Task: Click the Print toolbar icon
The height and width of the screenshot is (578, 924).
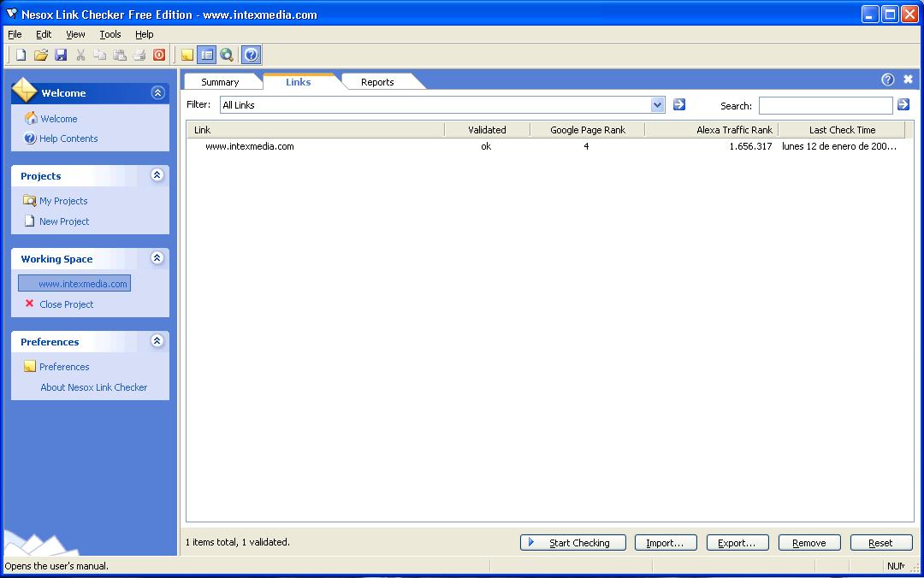Action: 139,55
